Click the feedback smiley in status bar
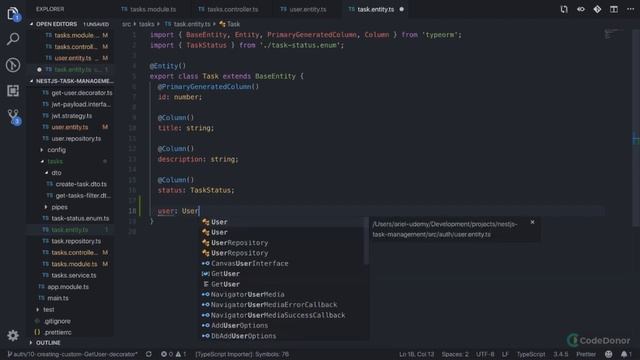Viewport: 640px width, 360px height. (609, 354)
